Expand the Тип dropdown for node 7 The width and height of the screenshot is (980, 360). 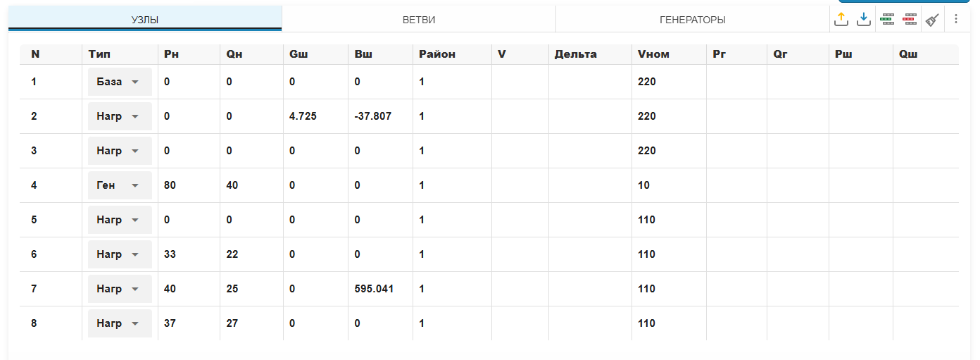point(120,289)
